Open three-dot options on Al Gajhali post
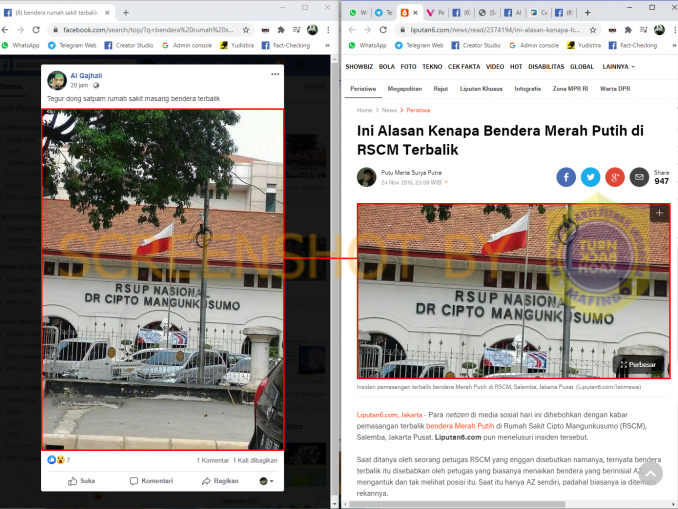The height and width of the screenshot is (509, 678). point(275,74)
